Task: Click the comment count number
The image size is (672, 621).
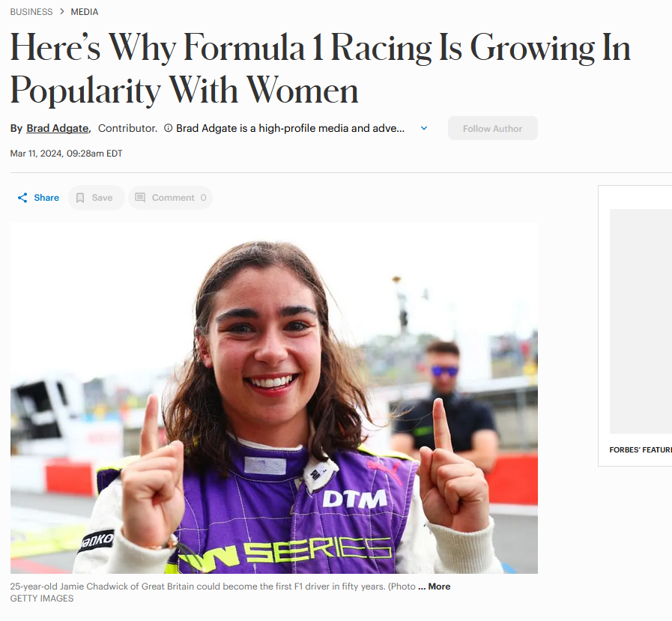Action: (x=203, y=198)
